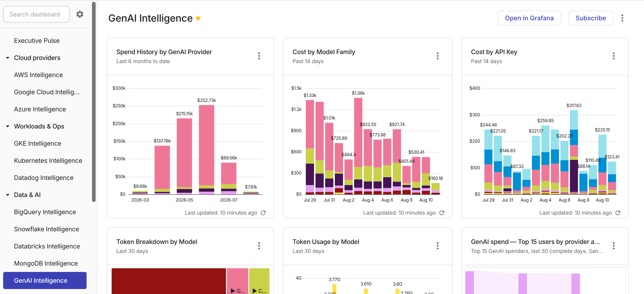
Task: Collapse the Data & AI section
Action: point(8,195)
